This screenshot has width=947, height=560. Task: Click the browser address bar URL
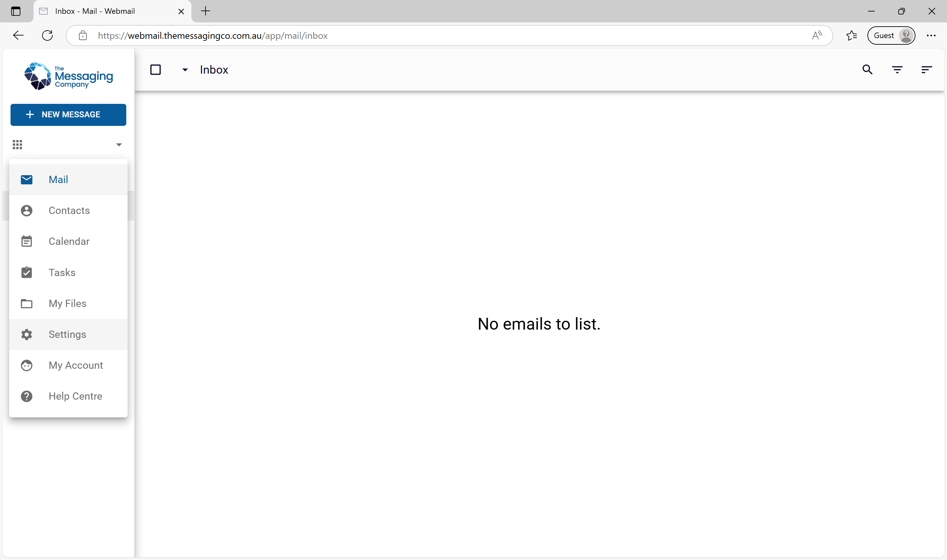(x=212, y=35)
